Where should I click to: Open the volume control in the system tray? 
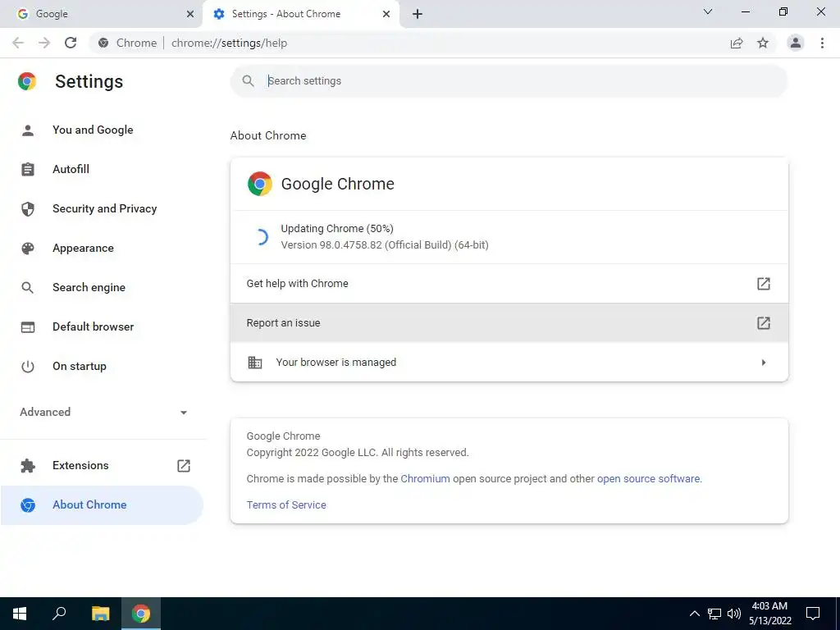[734, 614]
